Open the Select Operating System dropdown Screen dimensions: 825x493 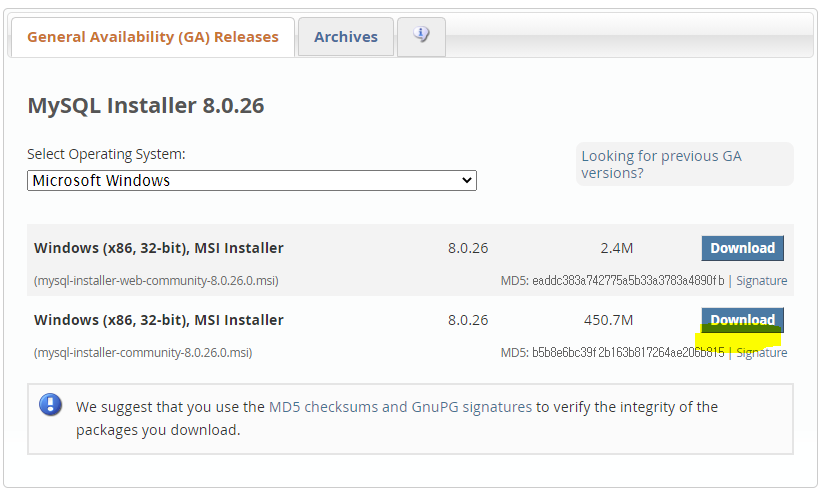pos(251,180)
